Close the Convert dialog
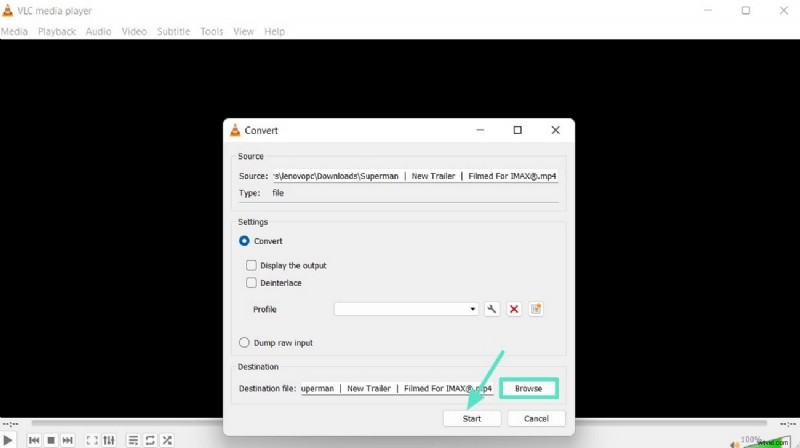This screenshot has height=448, width=800. click(556, 130)
